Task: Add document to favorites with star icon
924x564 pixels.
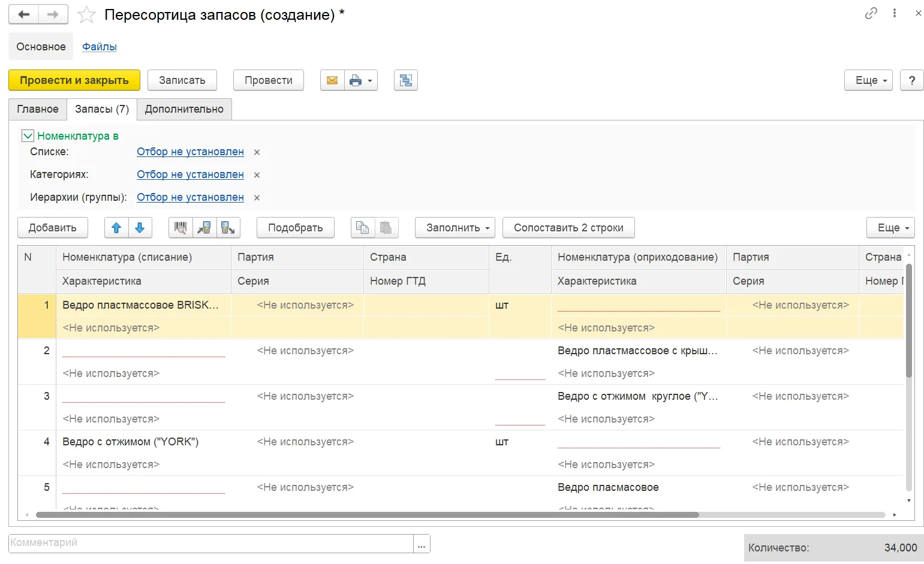Action: (x=87, y=14)
